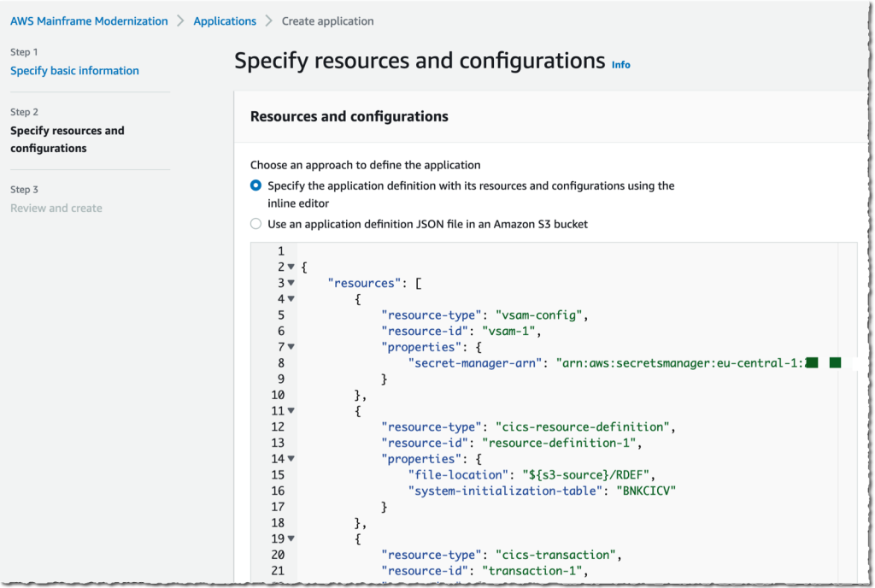Select Step 3 Review and create
This screenshot has width=875, height=588.
(x=56, y=208)
